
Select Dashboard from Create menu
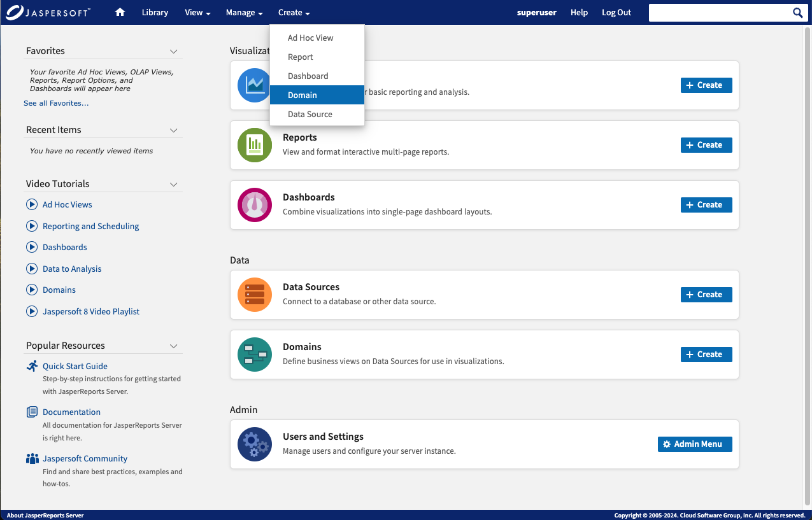(x=317, y=76)
